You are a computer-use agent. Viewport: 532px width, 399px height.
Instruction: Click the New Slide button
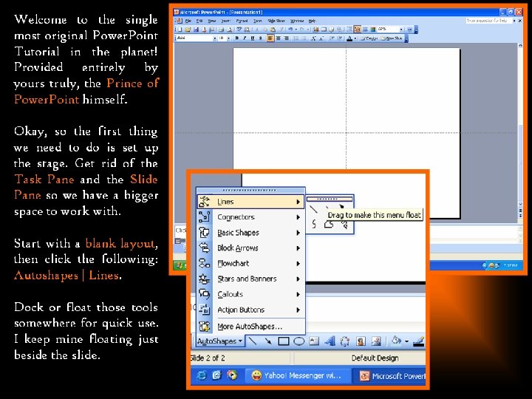(392, 38)
